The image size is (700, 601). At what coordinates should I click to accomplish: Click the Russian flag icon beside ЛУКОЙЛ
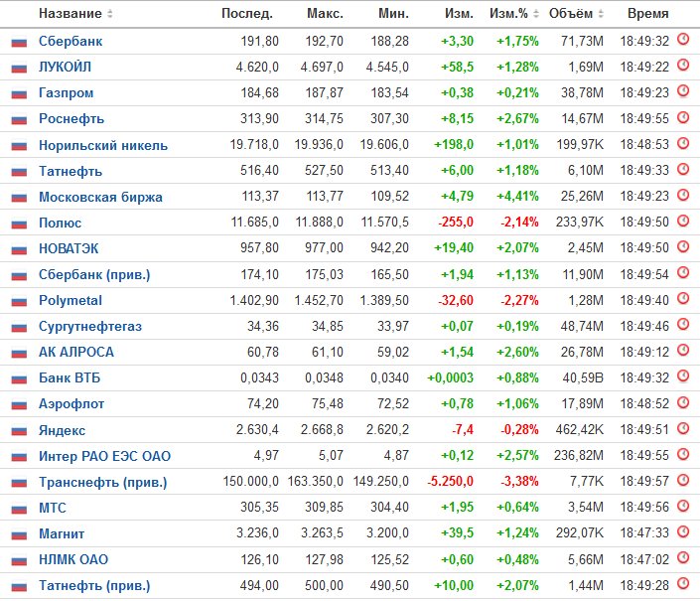click(19, 69)
